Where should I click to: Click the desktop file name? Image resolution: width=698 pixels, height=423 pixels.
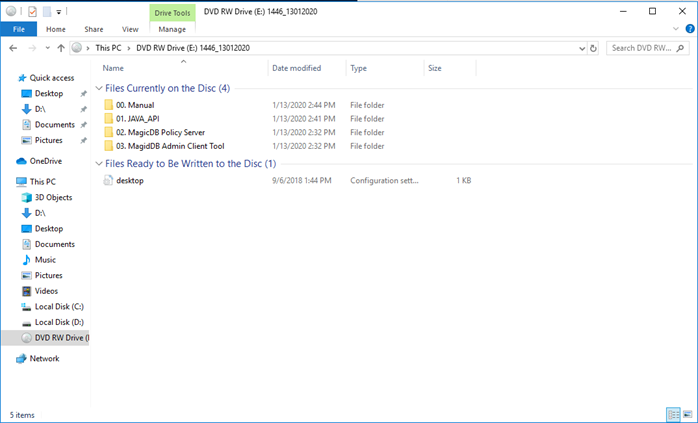click(130, 180)
